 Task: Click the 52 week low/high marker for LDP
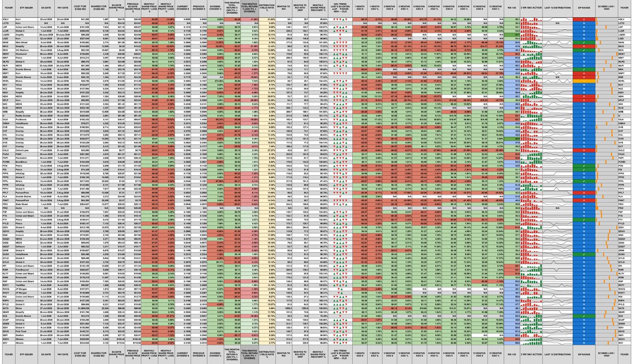click(606, 27)
